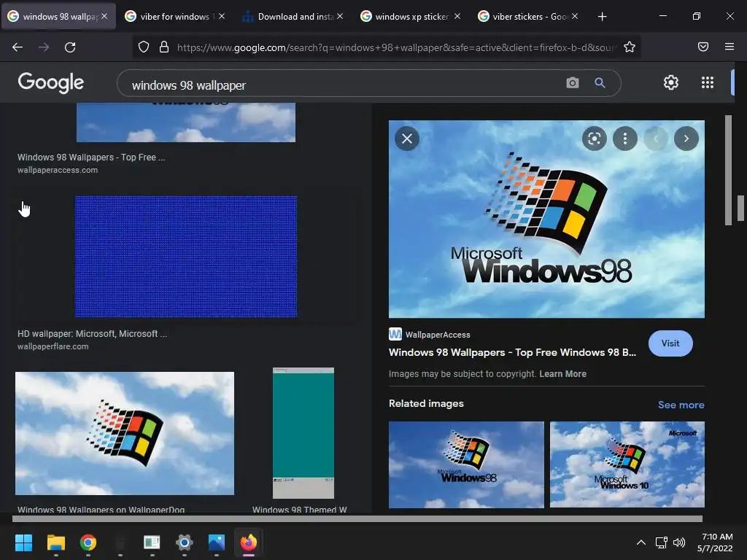The width and height of the screenshot is (747, 560).
Task: Click the Google search text field
Action: [343, 83]
